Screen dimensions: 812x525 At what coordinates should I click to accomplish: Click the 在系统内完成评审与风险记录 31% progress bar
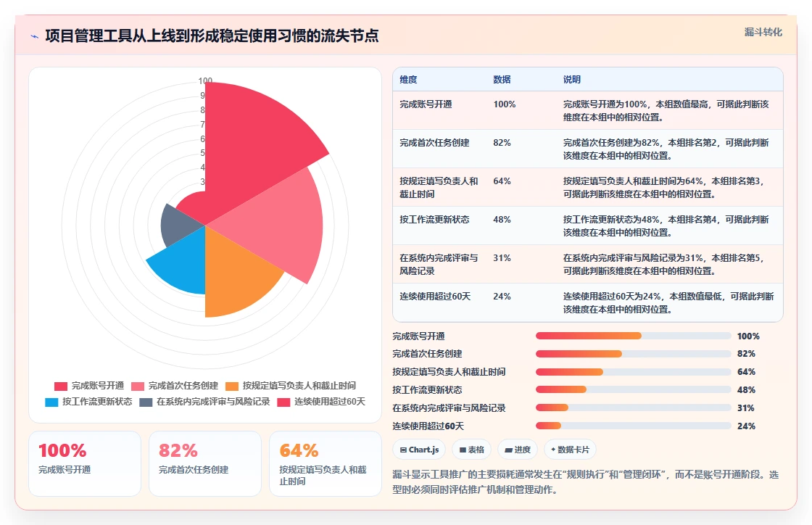click(x=634, y=408)
